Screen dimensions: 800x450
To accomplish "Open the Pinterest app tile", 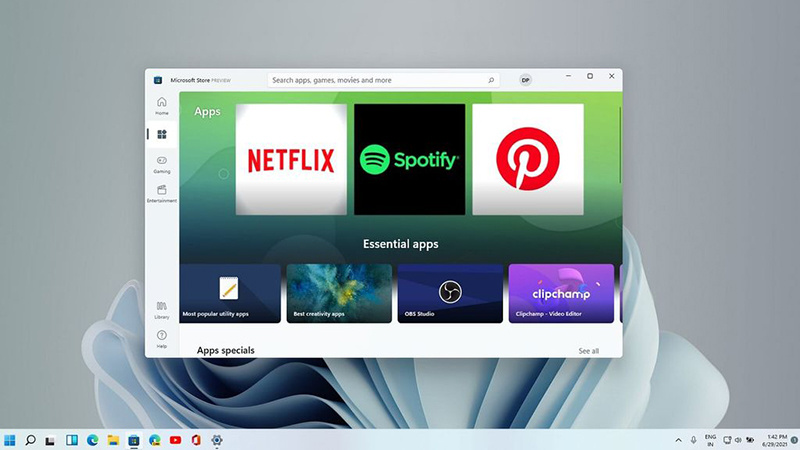I will point(528,159).
